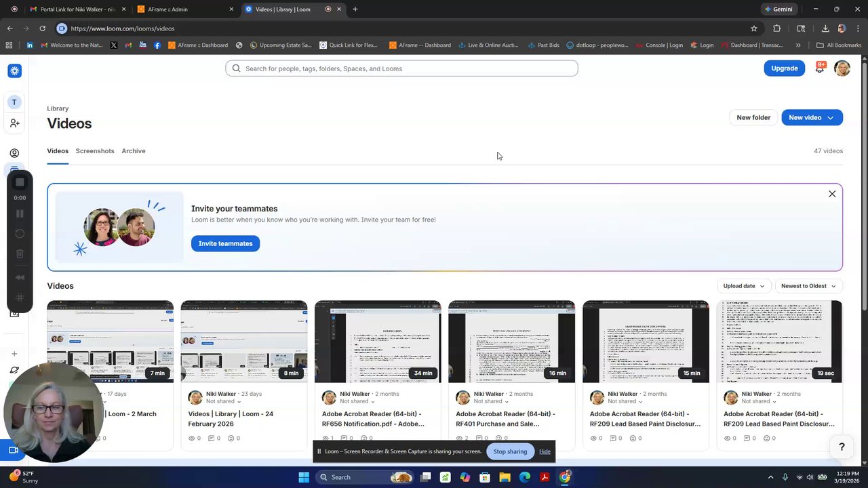This screenshot has width=868, height=488.
Task: Open the Upload date sort dropdown
Action: pos(744,286)
